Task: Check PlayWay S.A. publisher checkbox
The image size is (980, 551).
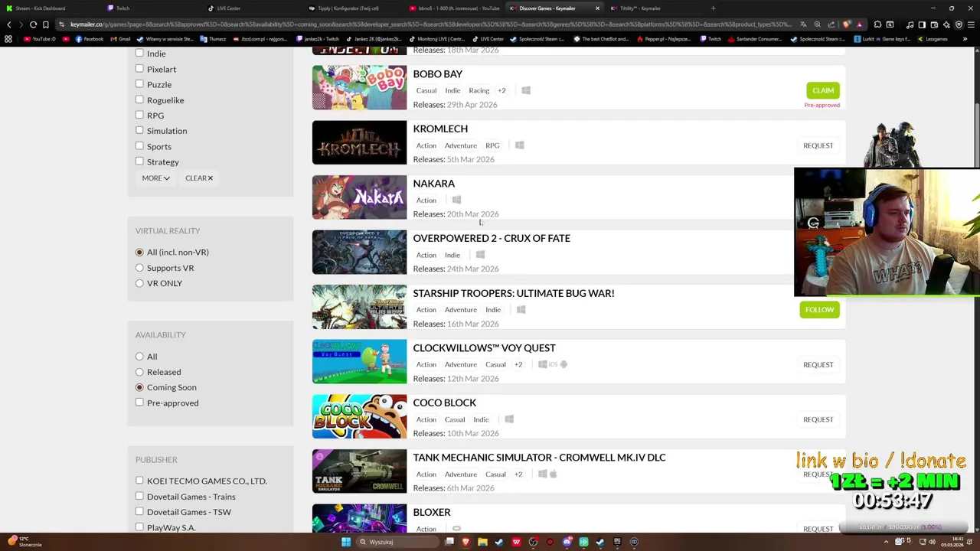Action: coord(139,527)
